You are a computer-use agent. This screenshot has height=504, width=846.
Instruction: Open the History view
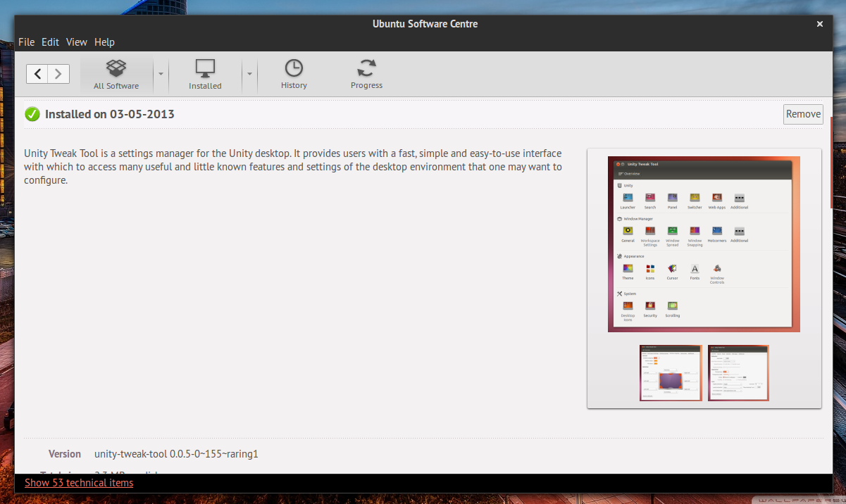294,75
